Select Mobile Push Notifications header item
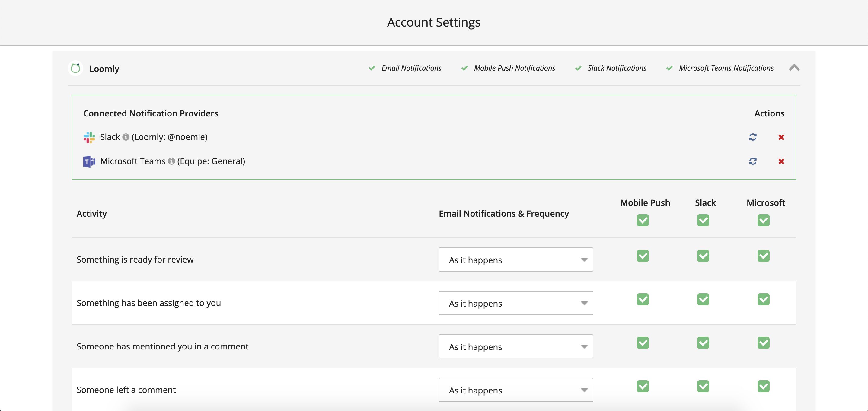 [515, 68]
